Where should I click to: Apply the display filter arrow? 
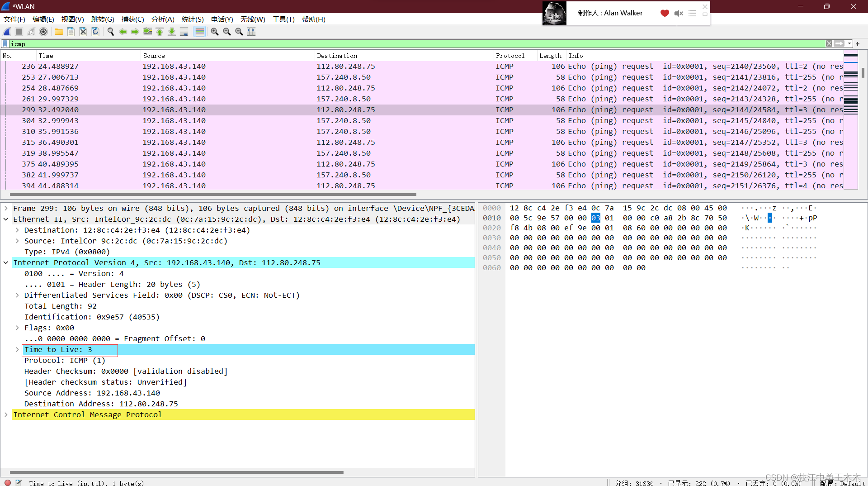click(839, 44)
